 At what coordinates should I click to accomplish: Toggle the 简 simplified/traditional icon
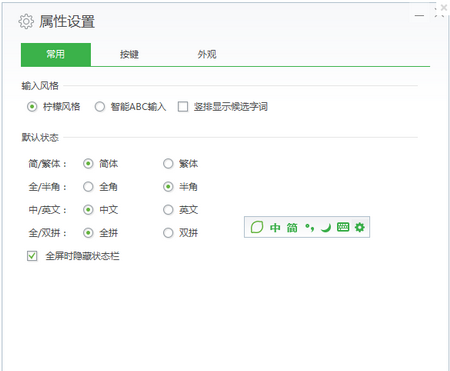292,228
